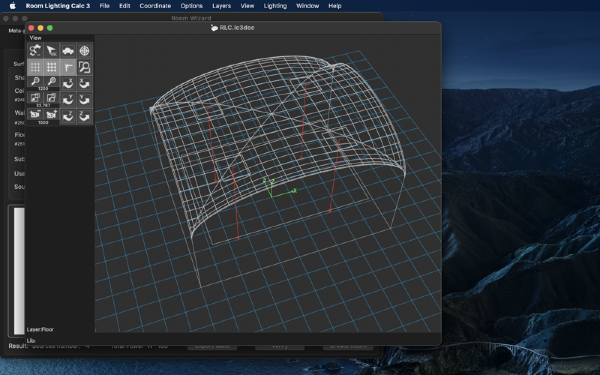The width and height of the screenshot is (600, 375).
Task: Open the Layers menu
Action: 221,6
